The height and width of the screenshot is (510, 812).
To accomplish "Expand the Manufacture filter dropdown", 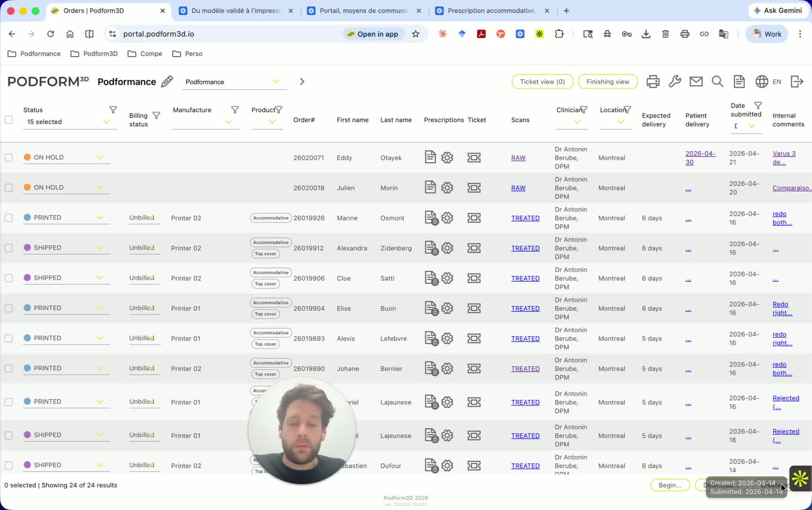I will click(x=205, y=122).
